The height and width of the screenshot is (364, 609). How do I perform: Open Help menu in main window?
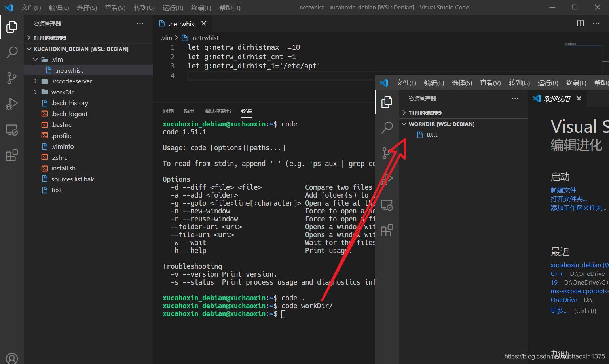[x=230, y=8]
